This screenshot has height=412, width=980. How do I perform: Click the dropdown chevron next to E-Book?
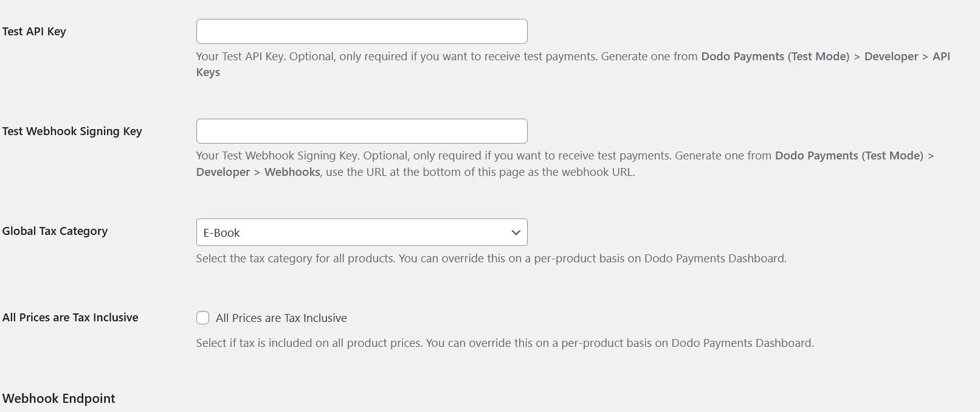tap(515, 232)
